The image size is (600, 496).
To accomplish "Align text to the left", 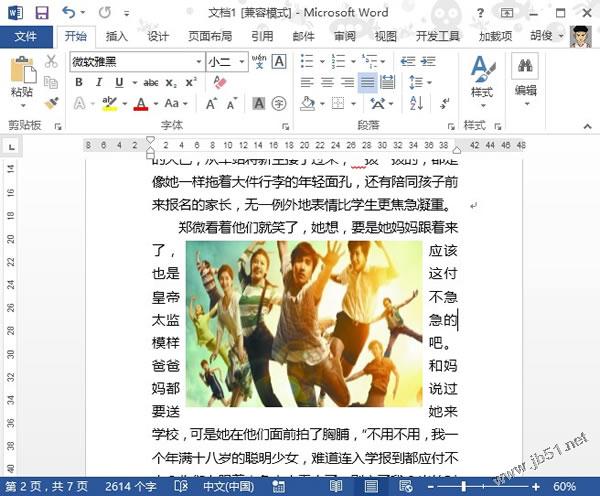I will (x=307, y=82).
